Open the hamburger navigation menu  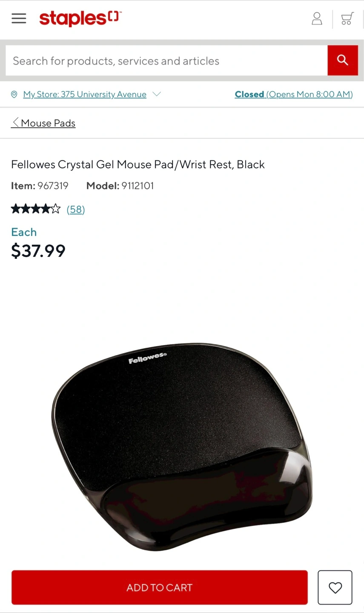pos(19,18)
